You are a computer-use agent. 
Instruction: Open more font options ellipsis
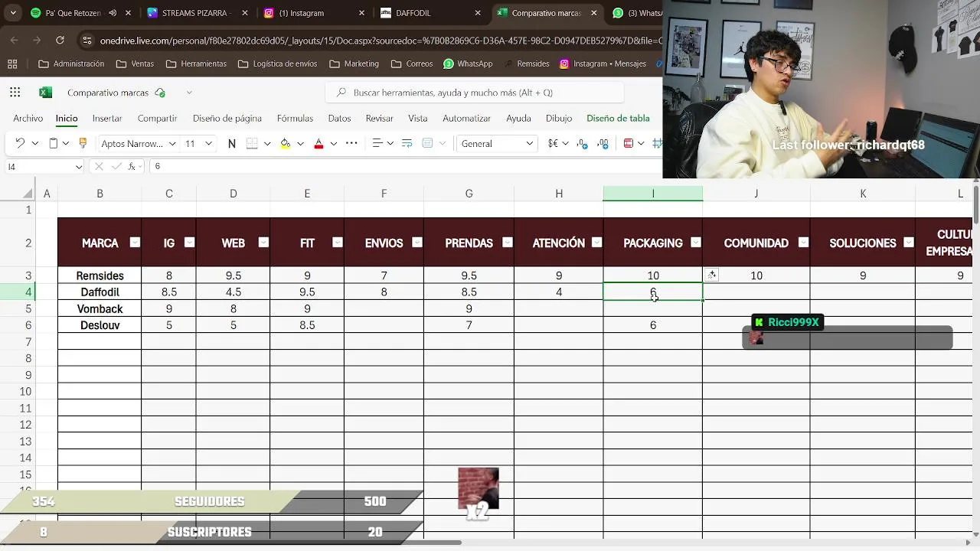351,143
